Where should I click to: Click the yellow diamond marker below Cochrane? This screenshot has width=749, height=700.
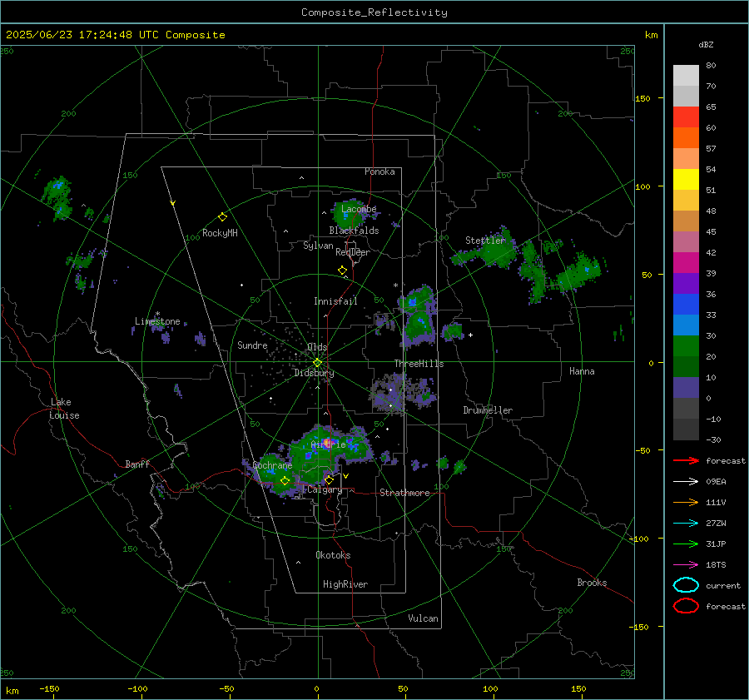(285, 481)
